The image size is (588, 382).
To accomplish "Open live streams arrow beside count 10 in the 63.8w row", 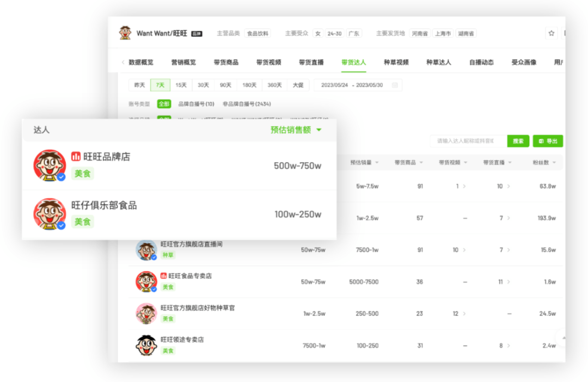I will coord(509,186).
